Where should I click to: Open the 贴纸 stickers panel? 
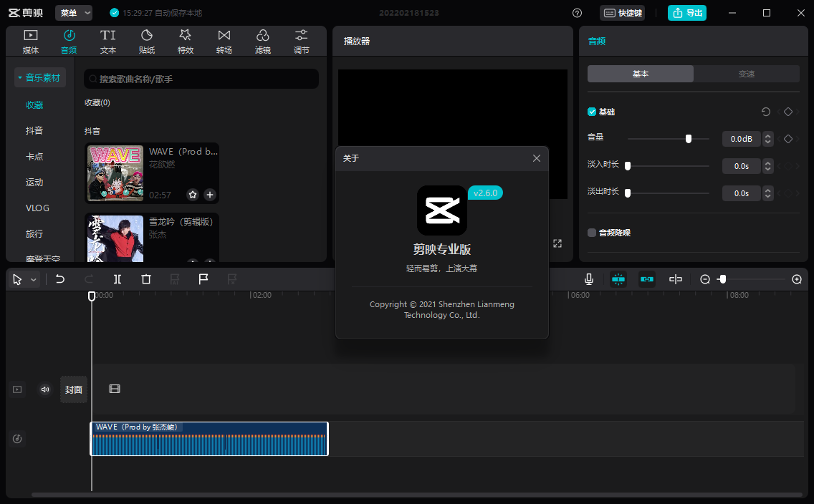(x=147, y=42)
